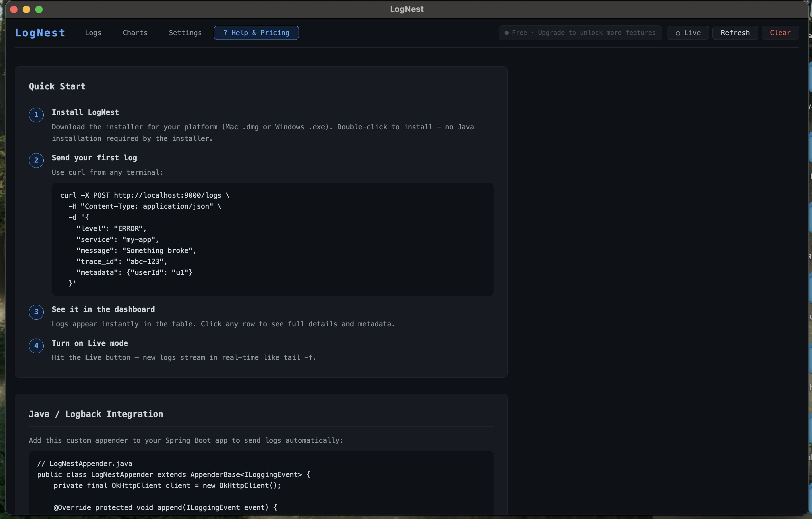Image resolution: width=812 pixels, height=519 pixels.
Task: Click the Free upgrade status badge
Action: pos(580,33)
